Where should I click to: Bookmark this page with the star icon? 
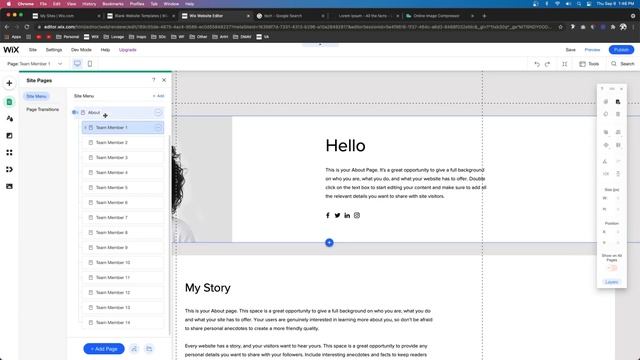[x=560, y=27]
